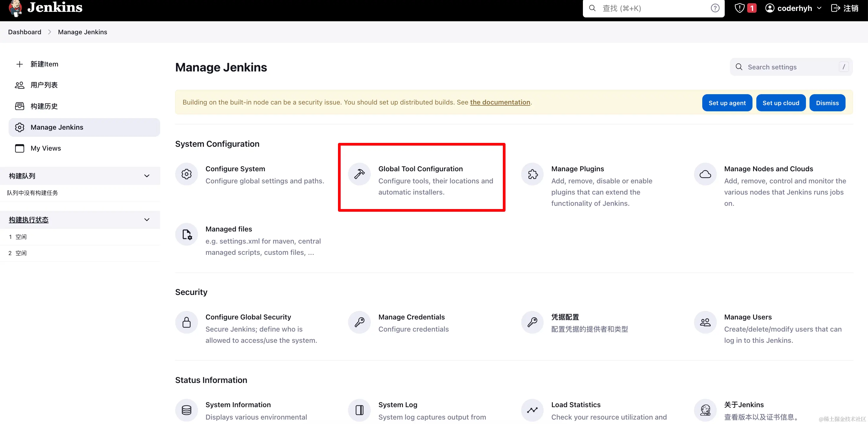
Task: Click the Set up cloud button
Action: [x=781, y=103]
